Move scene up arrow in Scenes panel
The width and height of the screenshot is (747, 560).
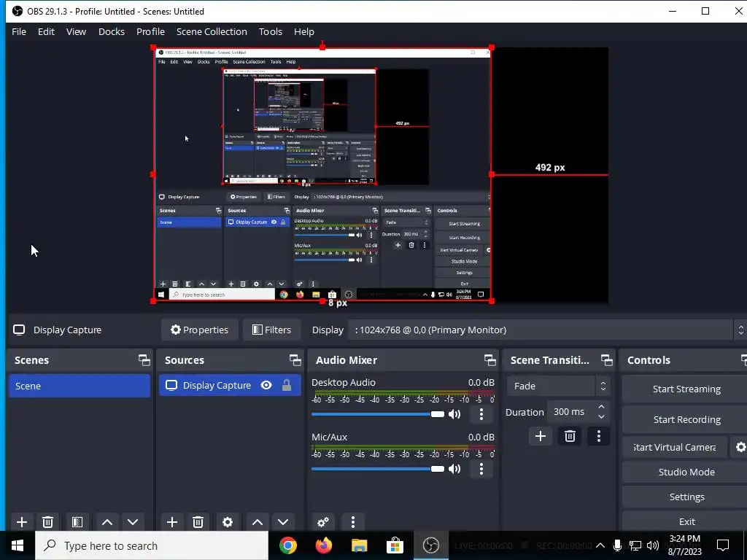tap(107, 522)
